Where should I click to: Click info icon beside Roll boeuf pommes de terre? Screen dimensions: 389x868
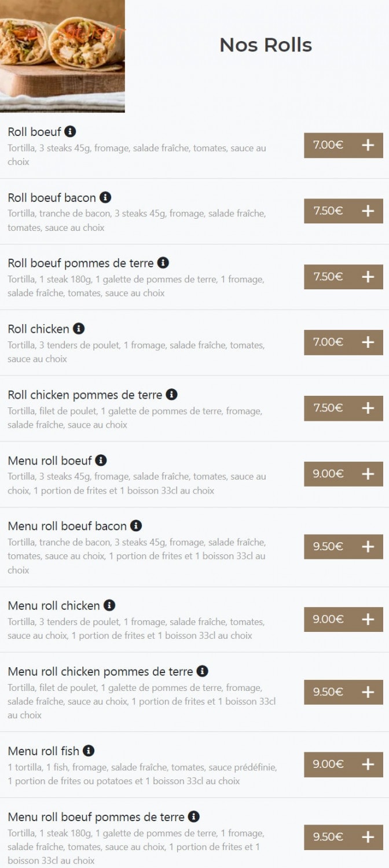[x=163, y=263]
